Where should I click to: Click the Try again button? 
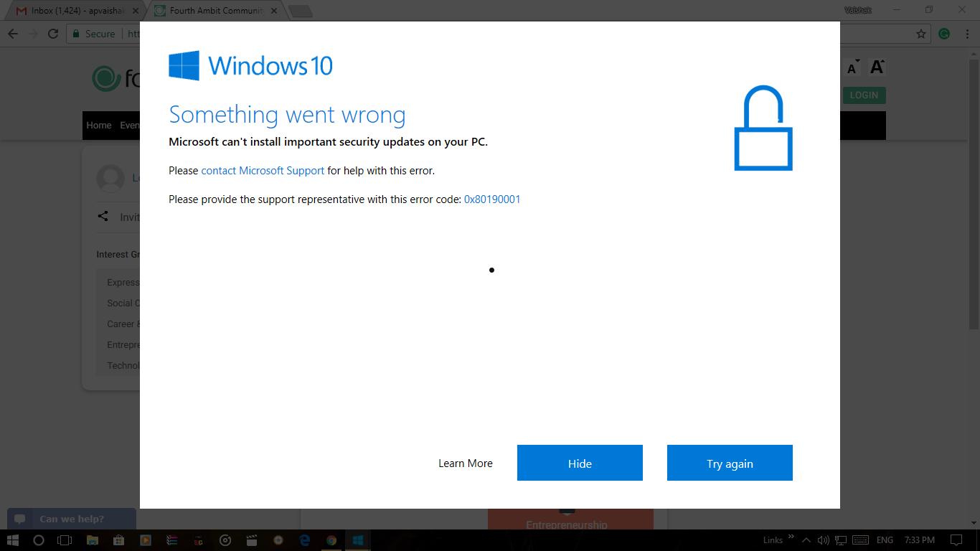tap(730, 463)
